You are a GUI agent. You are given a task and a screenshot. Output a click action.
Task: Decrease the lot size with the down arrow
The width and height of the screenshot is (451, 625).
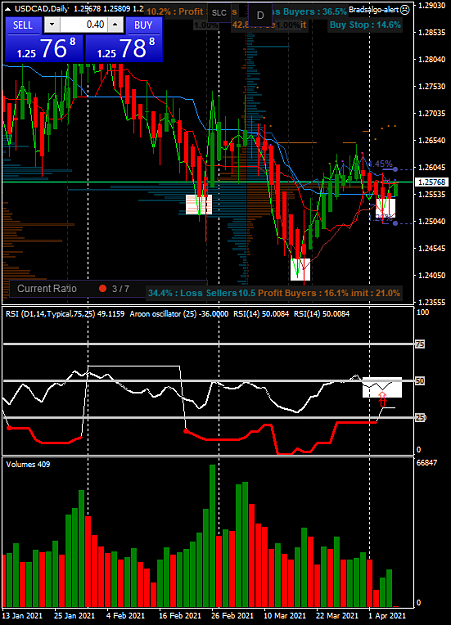point(52,25)
